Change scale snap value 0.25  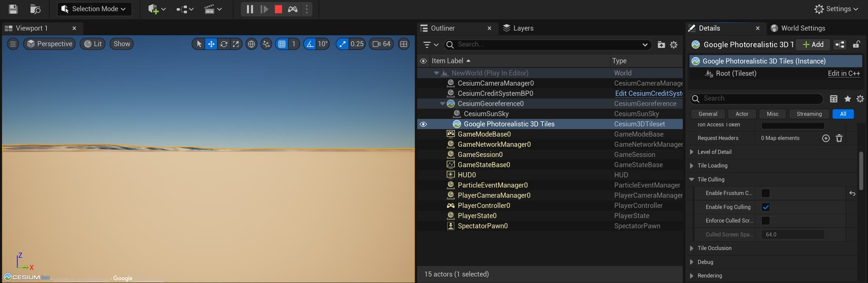click(357, 44)
